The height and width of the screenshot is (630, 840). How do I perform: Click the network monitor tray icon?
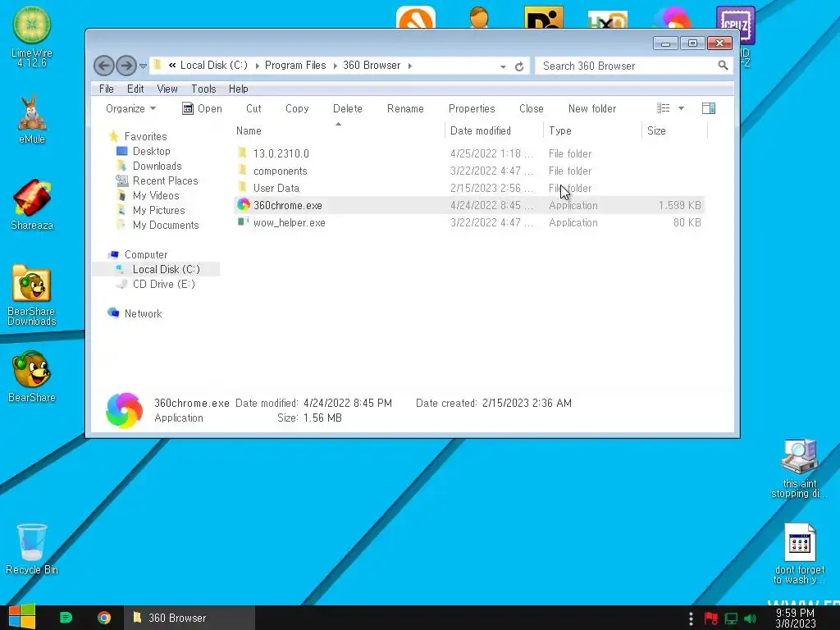(x=731, y=619)
